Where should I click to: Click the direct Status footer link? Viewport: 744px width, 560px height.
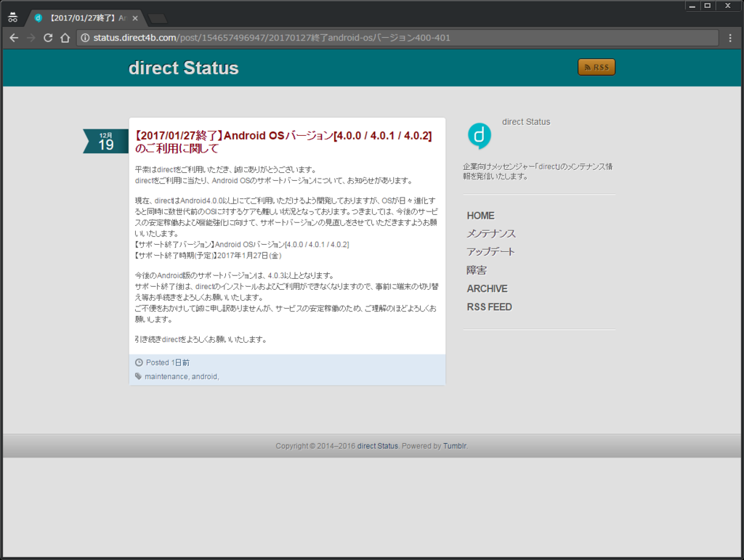(x=378, y=446)
